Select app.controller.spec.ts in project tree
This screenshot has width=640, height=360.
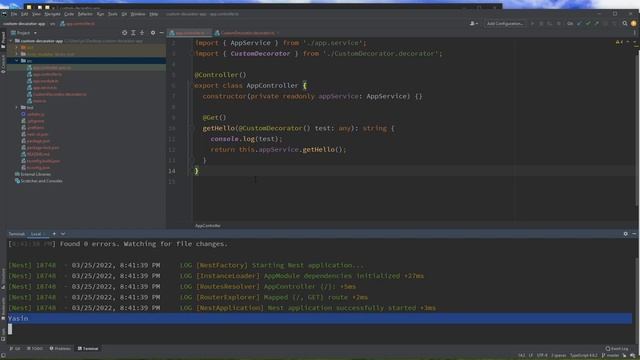tap(52, 68)
